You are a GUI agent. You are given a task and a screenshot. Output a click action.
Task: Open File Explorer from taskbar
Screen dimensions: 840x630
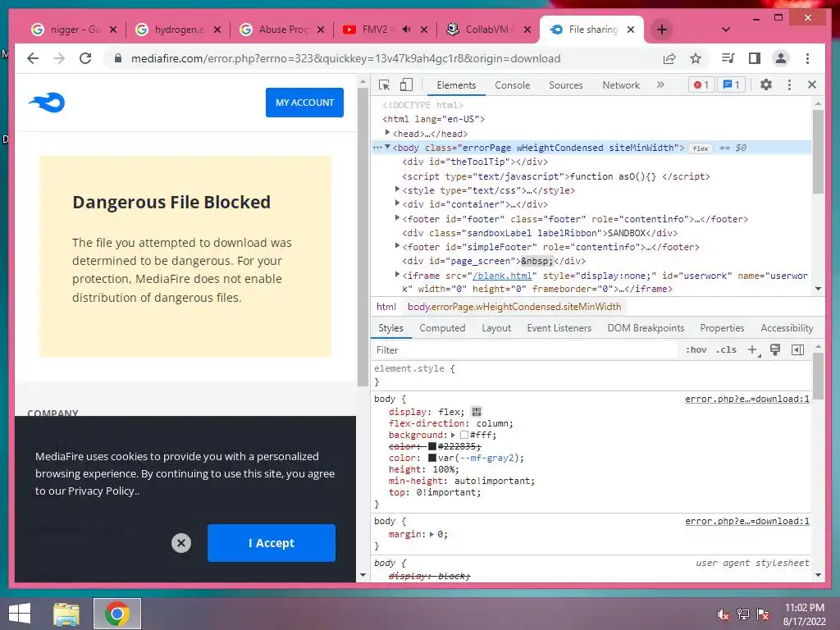(x=66, y=614)
